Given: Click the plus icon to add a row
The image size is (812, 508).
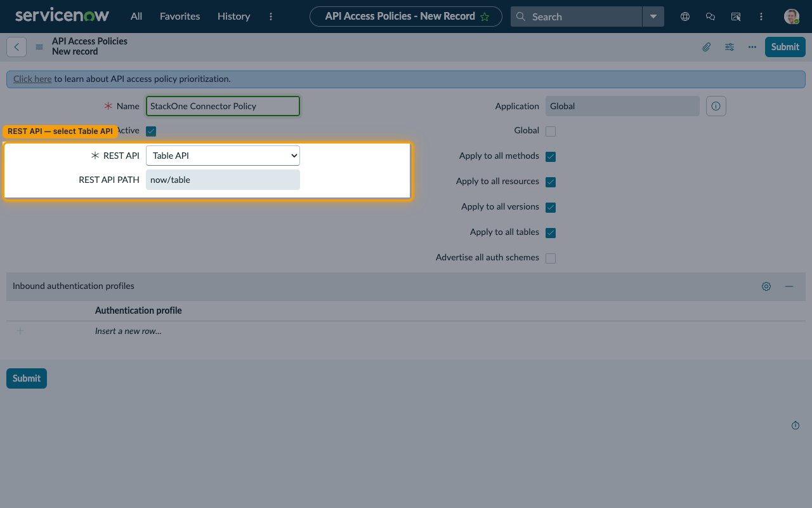Looking at the screenshot, I should tap(20, 331).
